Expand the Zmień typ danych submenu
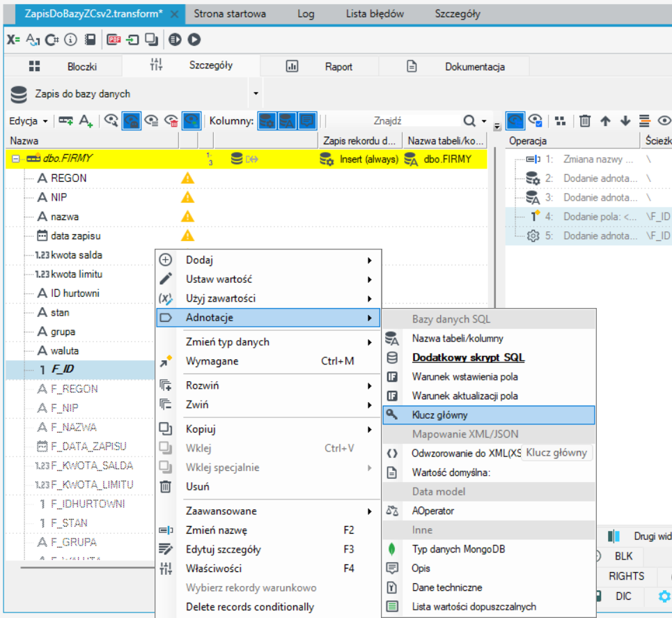 click(x=268, y=342)
